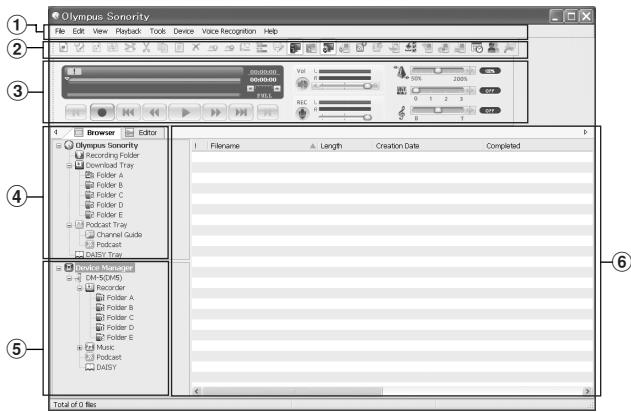Sort by the Length column header
Image resolution: width=631 pixels, height=412 pixels.
(345, 146)
